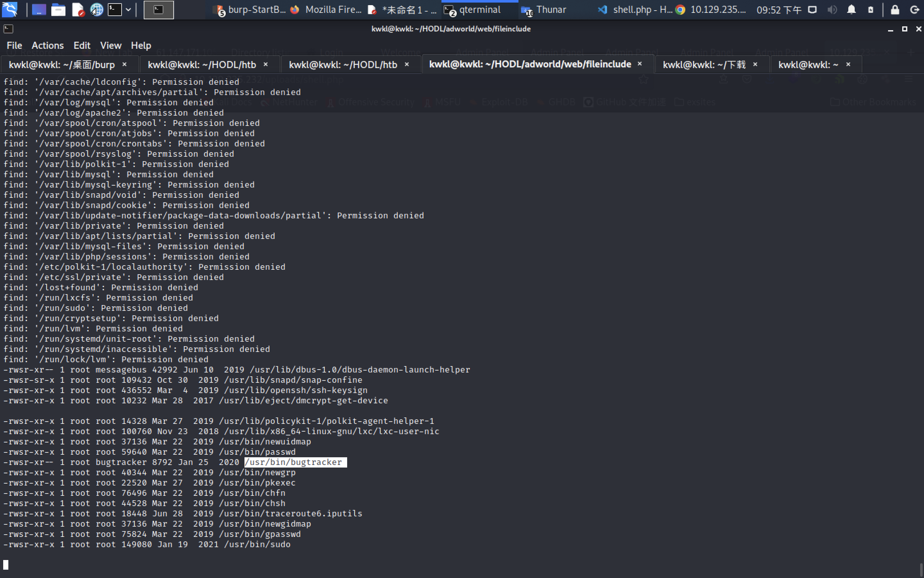Close the kwkl@kwkl: ~ tab
924x578 pixels.
[848, 65]
